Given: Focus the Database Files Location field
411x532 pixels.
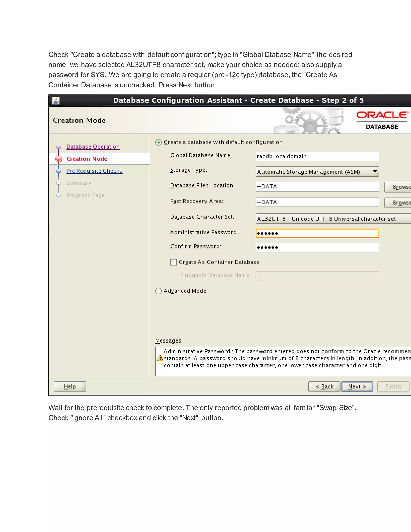Looking at the screenshot, I should coord(317,186).
